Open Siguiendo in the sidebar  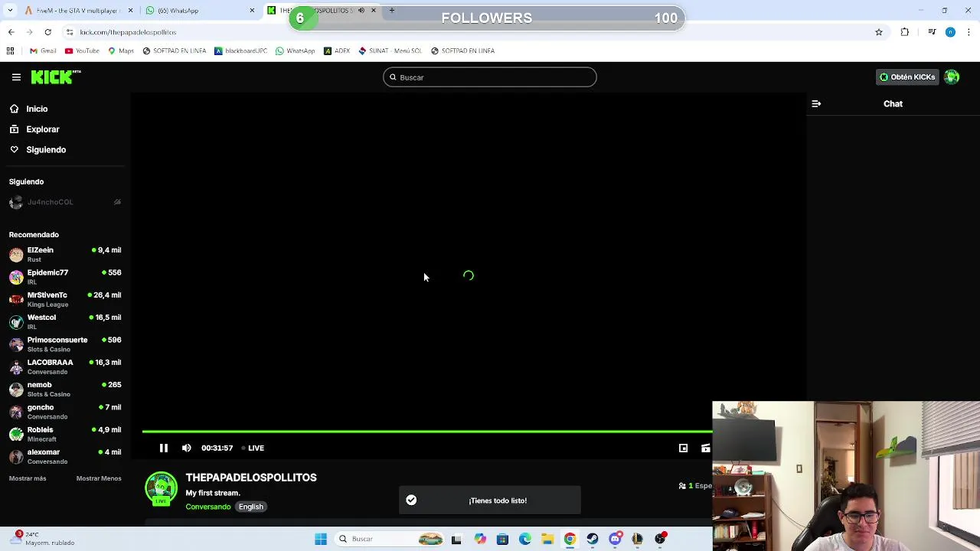(45, 150)
